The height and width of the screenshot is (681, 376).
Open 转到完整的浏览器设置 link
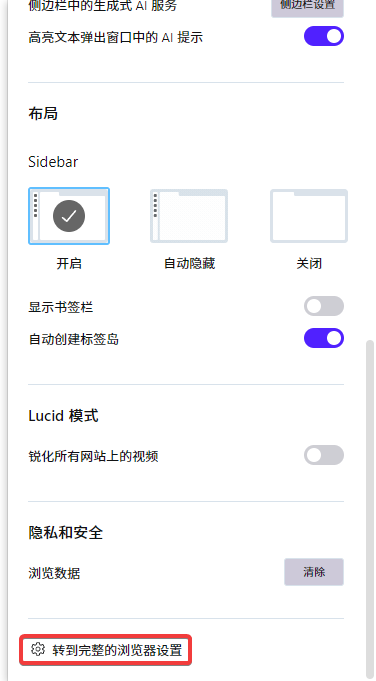[106, 650]
